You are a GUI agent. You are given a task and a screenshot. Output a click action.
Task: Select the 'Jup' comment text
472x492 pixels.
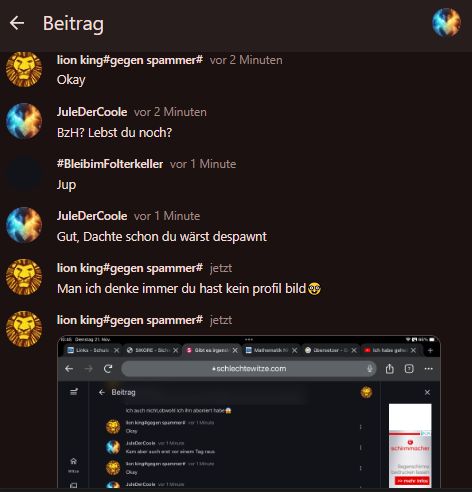coord(66,185)
